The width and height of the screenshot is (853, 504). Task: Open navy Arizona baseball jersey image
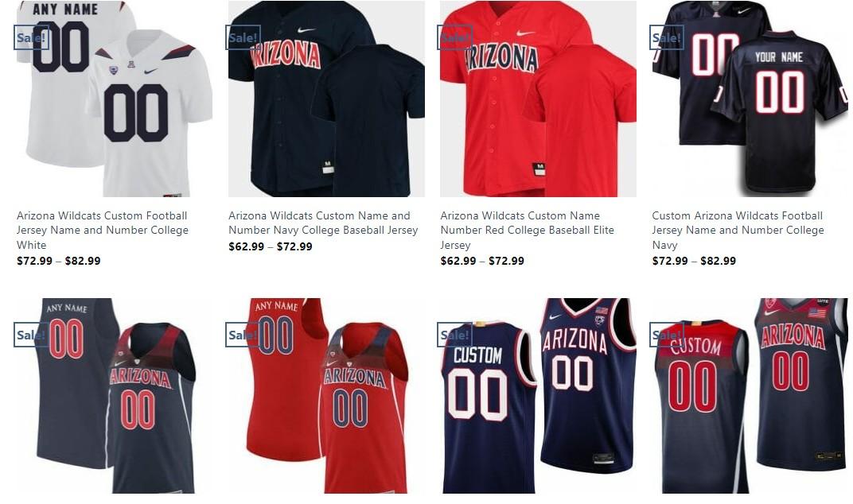pos(326,99)
